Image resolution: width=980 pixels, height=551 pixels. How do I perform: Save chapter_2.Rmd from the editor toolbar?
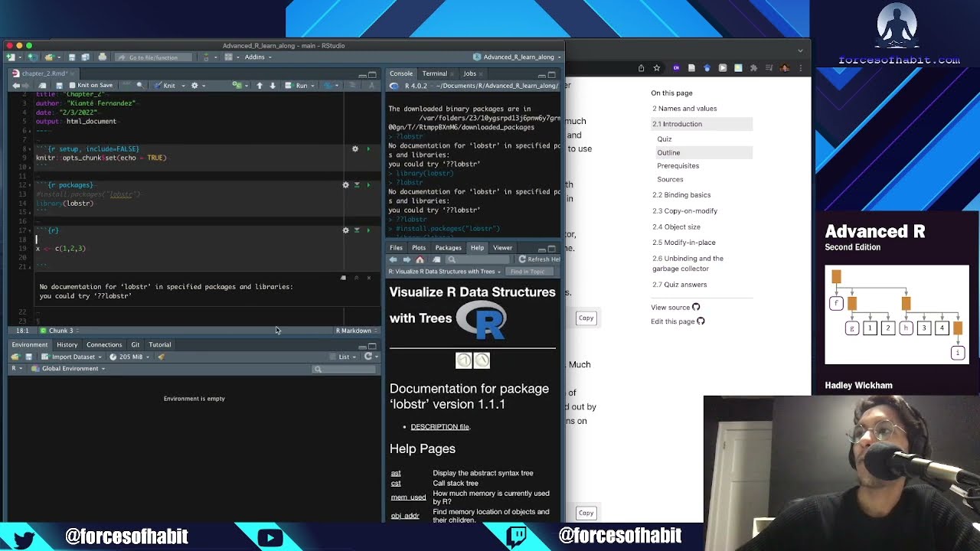[58, 86]
